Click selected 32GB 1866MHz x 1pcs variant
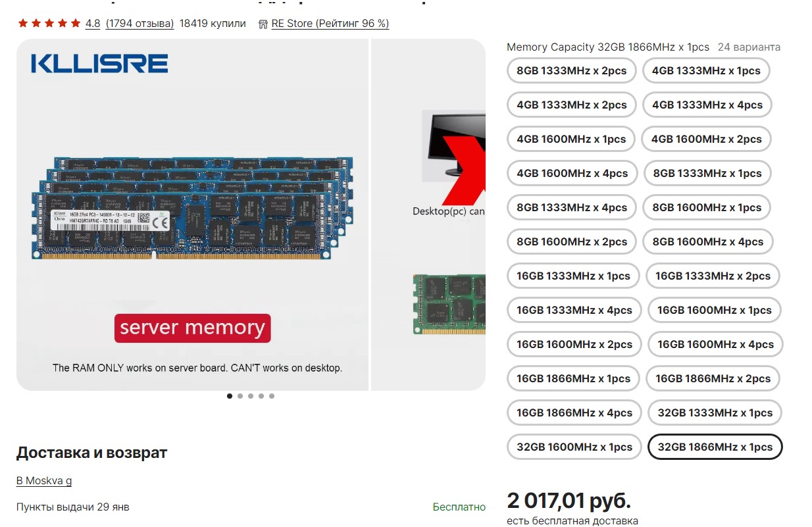Viewport: 812px width, 527px height. (x=715, y=447)
